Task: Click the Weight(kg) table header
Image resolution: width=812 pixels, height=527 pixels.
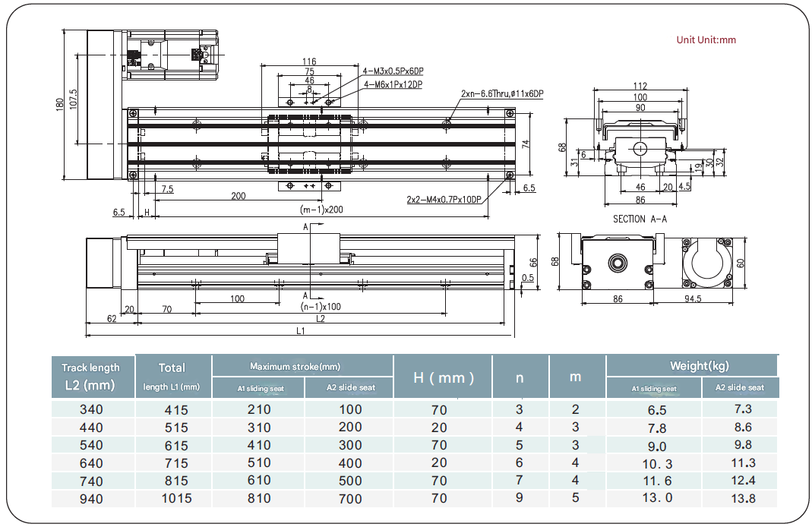Action: point(699,366)
